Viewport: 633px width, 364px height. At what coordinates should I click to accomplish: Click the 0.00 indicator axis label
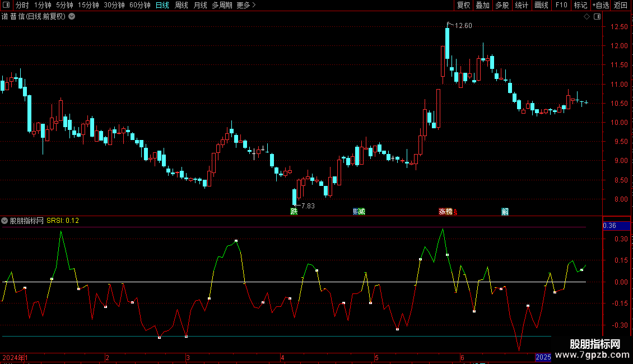coord(621,282)
